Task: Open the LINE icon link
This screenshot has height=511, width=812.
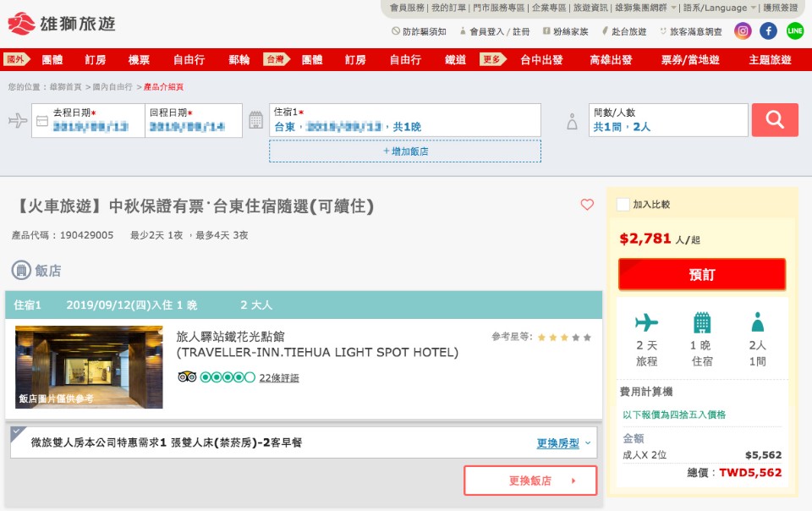Action: (x=795, y=31)
